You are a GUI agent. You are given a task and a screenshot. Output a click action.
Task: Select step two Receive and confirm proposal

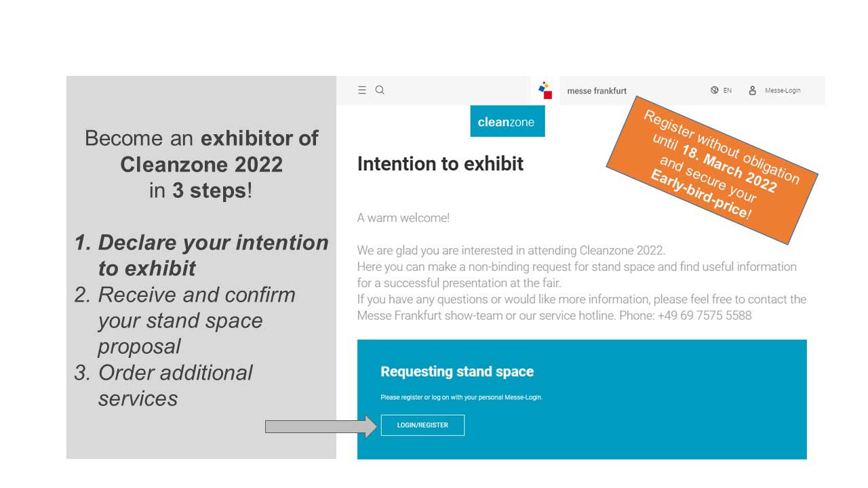coord(185,320)
